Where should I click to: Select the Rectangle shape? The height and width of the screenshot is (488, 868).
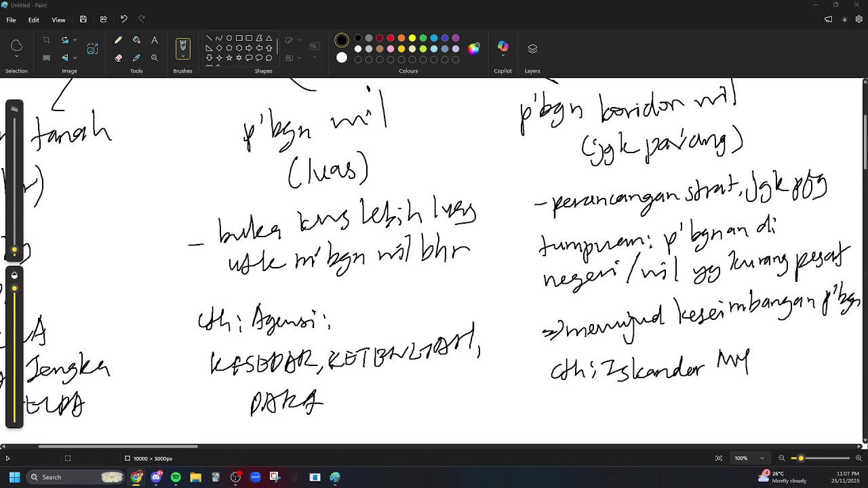[x=239, y=38]
